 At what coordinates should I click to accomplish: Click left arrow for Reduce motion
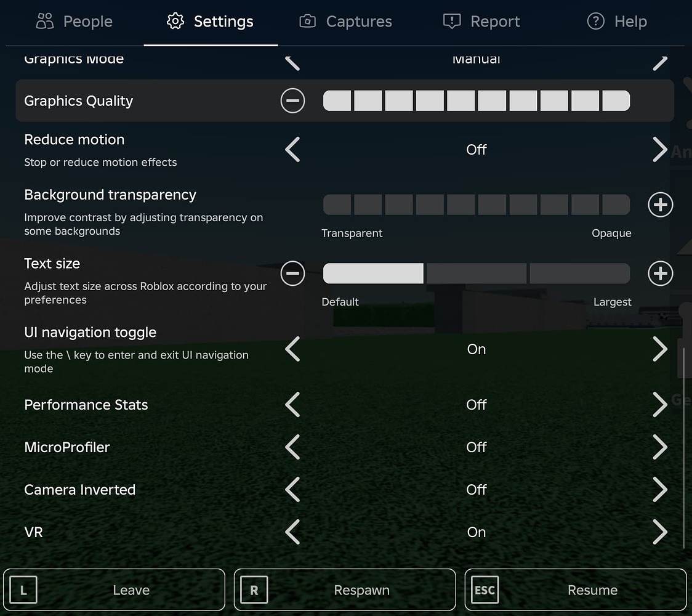292,150
